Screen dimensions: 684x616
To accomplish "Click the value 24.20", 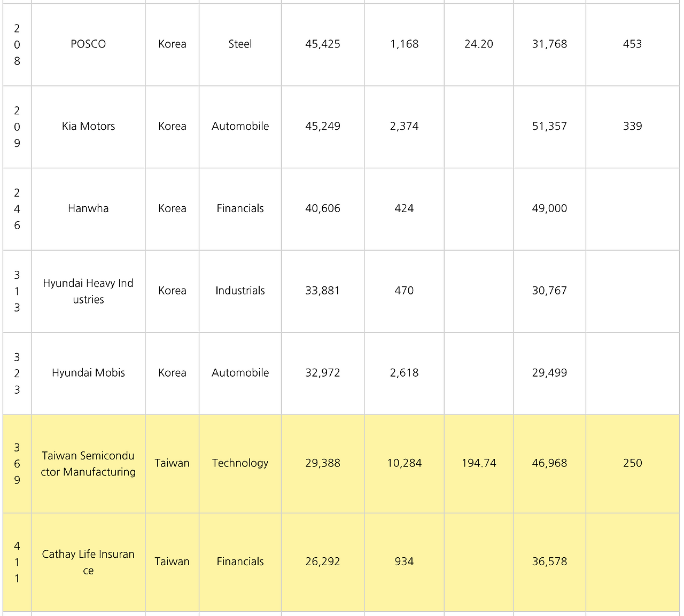I will click(479, 44).
